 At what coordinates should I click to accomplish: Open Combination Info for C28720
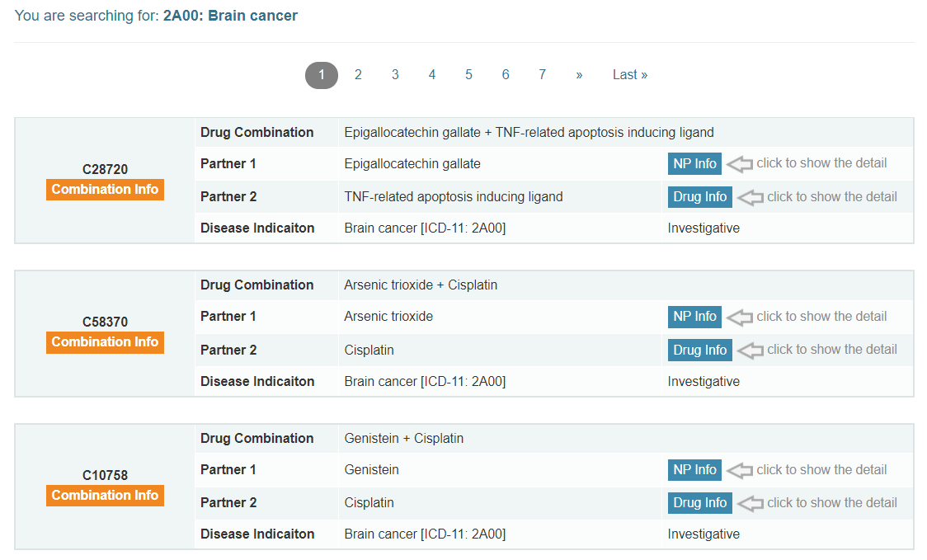click(105, 190)
